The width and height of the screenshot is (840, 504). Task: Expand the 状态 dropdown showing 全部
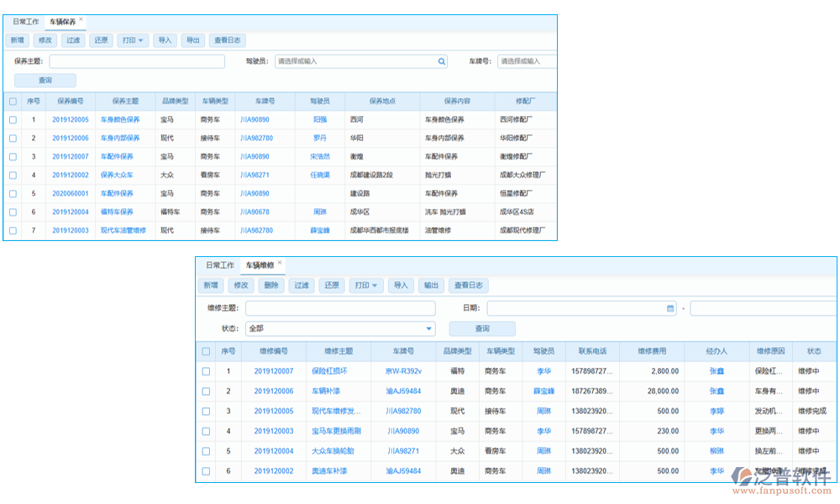point(429,328)
